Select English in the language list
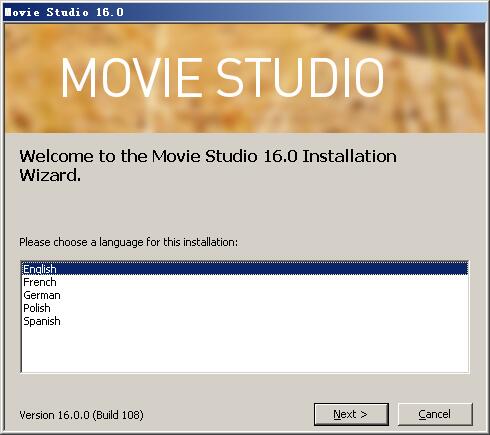490x435 pixels. (40, 269)
